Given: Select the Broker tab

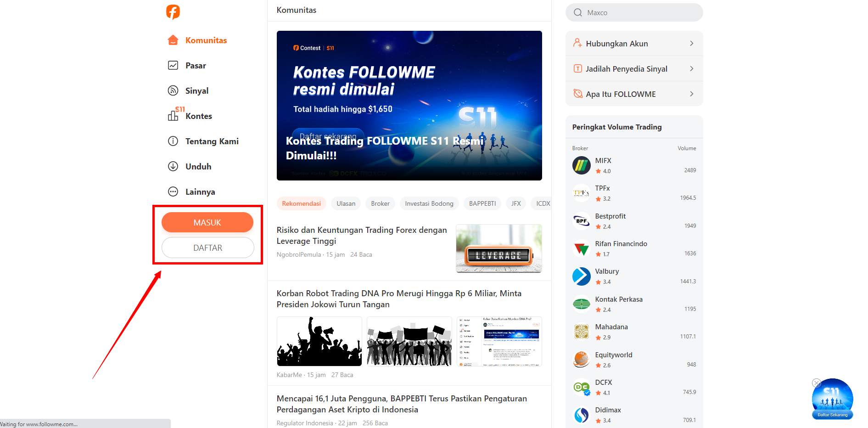Looking at the screenshot, I should 381,203.
